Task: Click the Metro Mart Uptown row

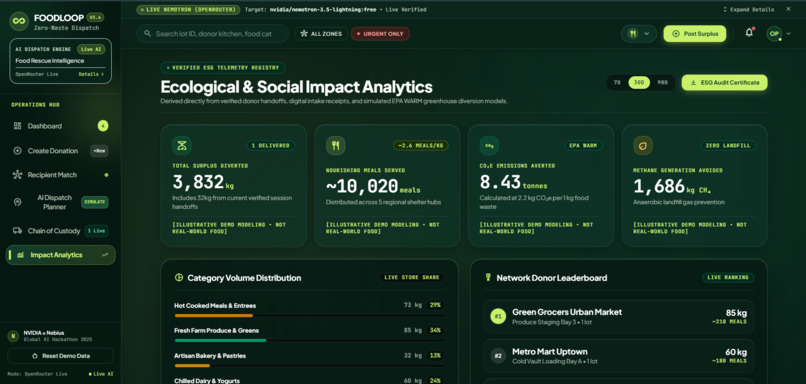Action: coord(618,356)
